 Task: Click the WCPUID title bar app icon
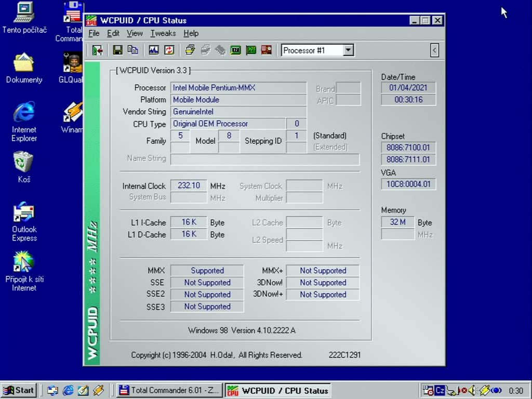coord(91,20)
